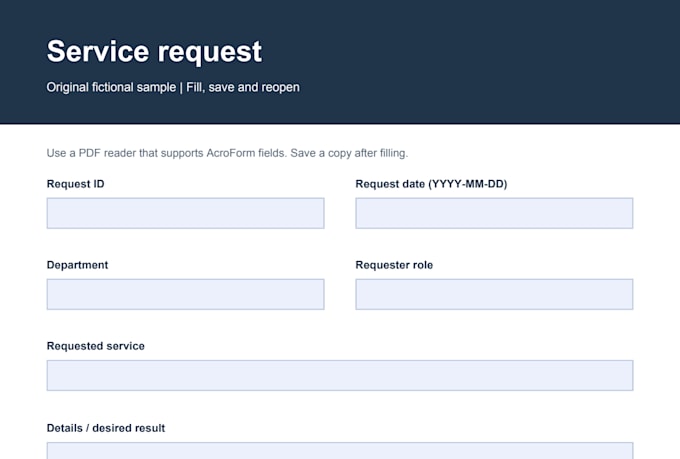Click the 'Details / desired result' label
Viewport: 680px width, 459px height.
pyautogui.click(x=106, y=428)
